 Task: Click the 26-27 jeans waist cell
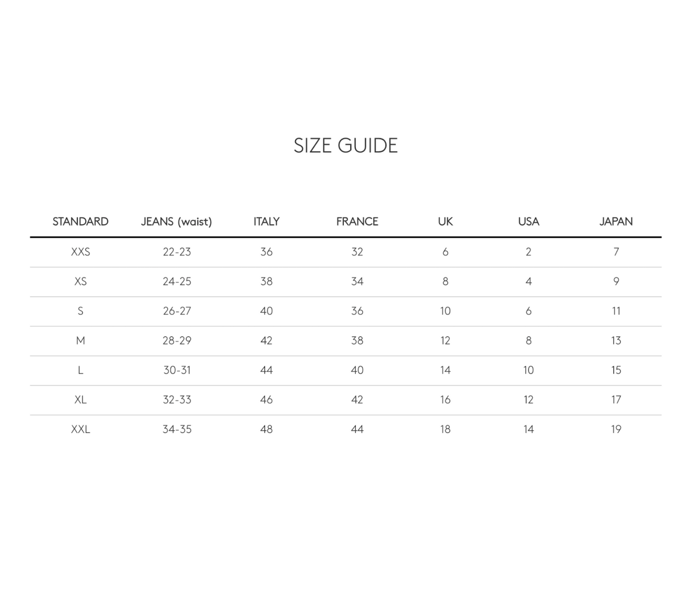click(177, 311)
